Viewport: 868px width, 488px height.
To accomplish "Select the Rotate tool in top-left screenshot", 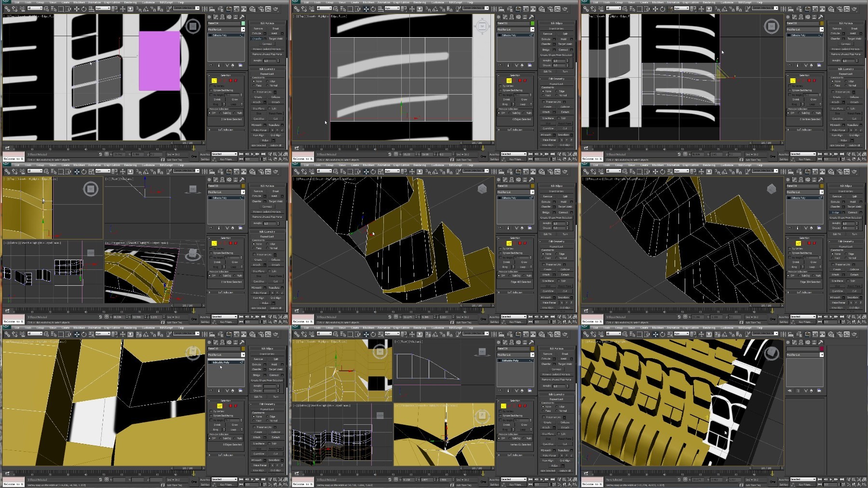I will click(84, 9).
